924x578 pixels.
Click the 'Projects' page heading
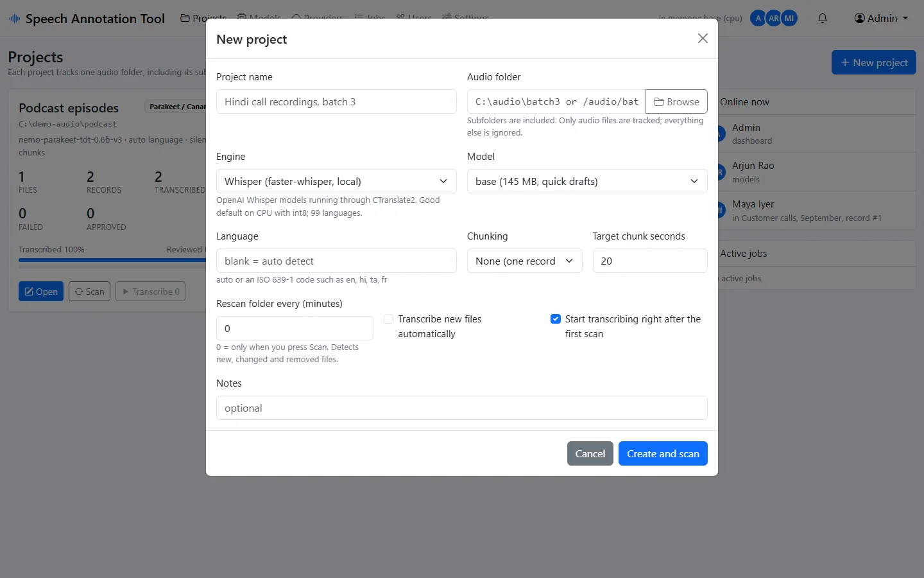coord(35,57)
